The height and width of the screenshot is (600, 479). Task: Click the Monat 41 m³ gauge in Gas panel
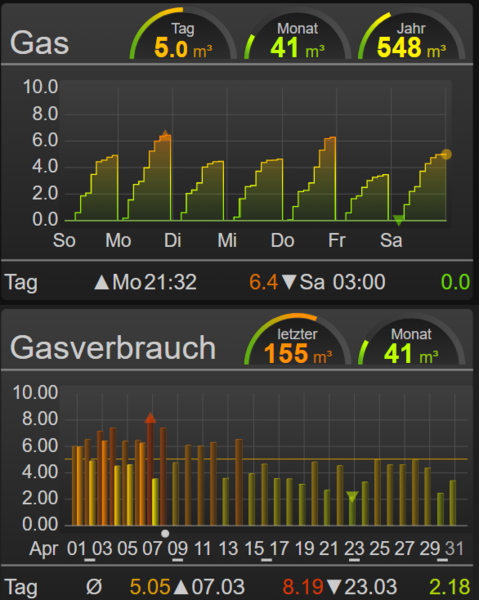coord(297,35)
